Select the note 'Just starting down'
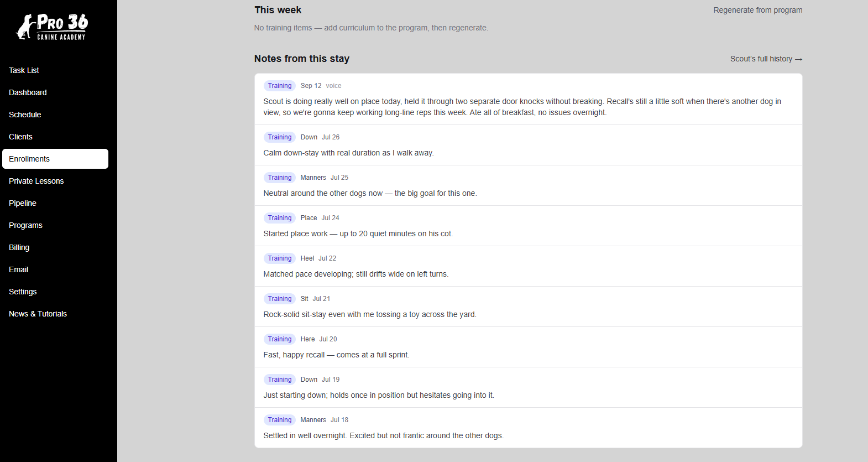Image resolution: width=868 pixels, height=462 pixels. click(528, 387)
